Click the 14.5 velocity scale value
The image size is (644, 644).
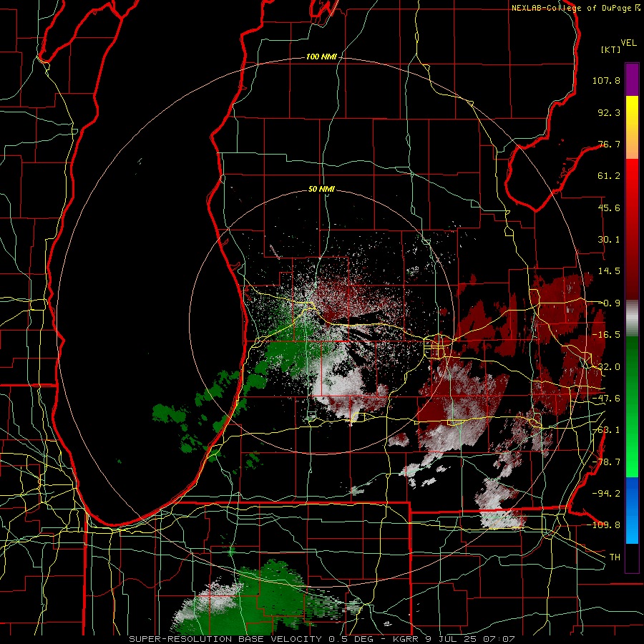(x=609, y=271)
